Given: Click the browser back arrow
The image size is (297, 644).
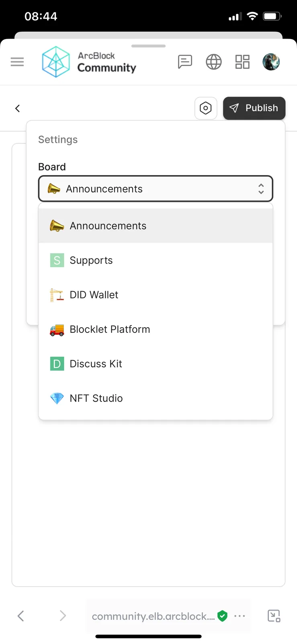Looking at the screenshot, I should [21, 616].
